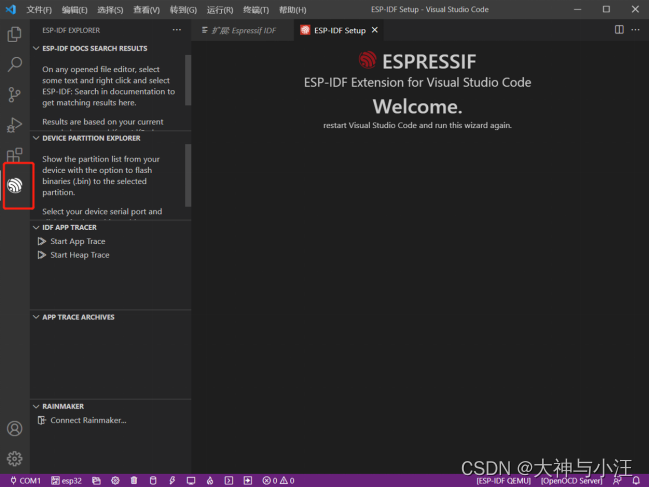This screenshot has height=488, width=649.
Task: Click the [ESP-IDF QEMU] status item
Action: pyautogui.click(x=503, y=481)
